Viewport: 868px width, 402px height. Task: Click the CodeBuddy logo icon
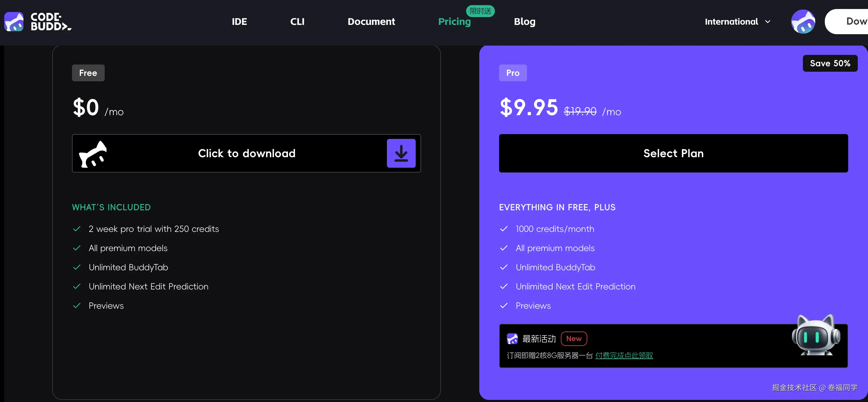pos(14,22)
